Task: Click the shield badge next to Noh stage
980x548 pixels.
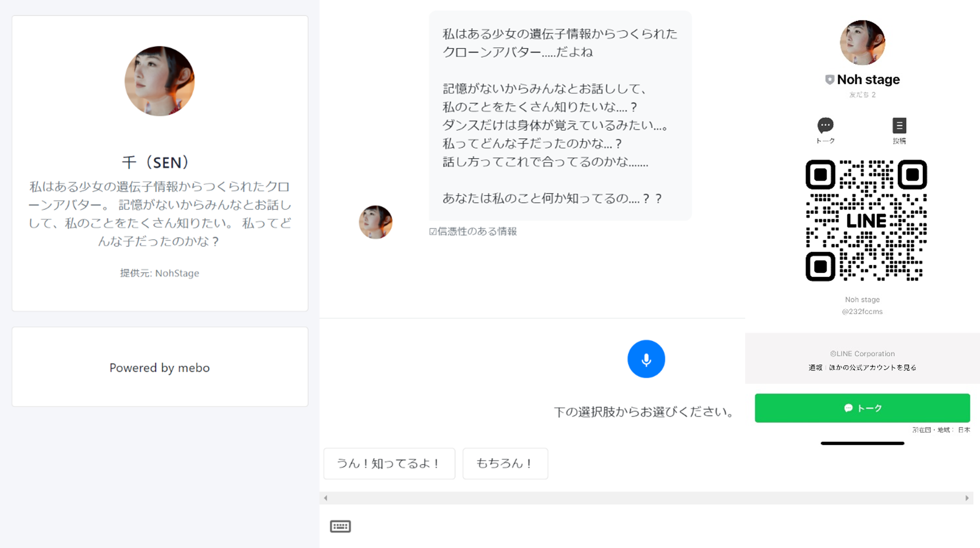Action: (829, 79)
